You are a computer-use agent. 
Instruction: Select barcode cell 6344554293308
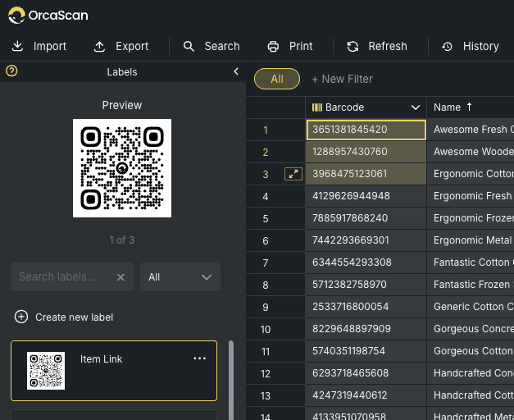point(366,262)
